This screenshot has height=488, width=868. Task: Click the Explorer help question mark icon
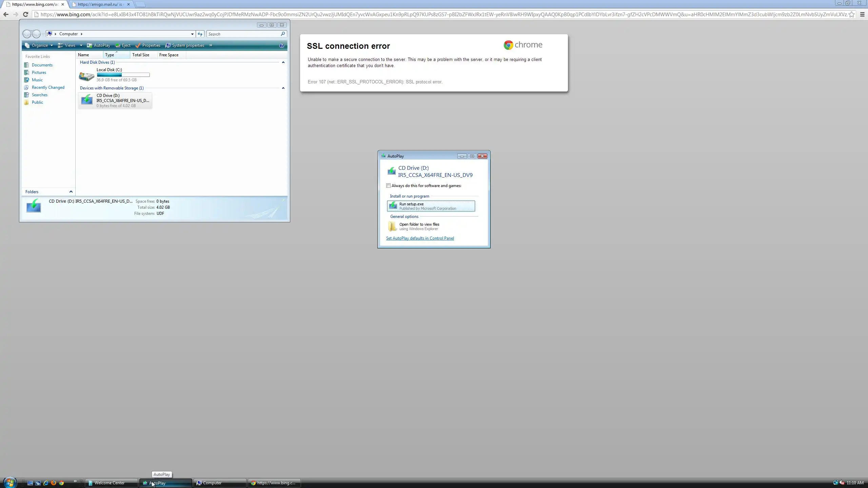pos(281,45)
